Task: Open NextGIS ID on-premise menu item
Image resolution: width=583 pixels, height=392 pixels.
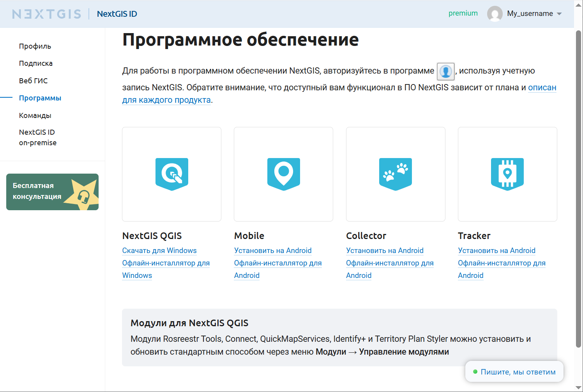Action: coord(37,137)
